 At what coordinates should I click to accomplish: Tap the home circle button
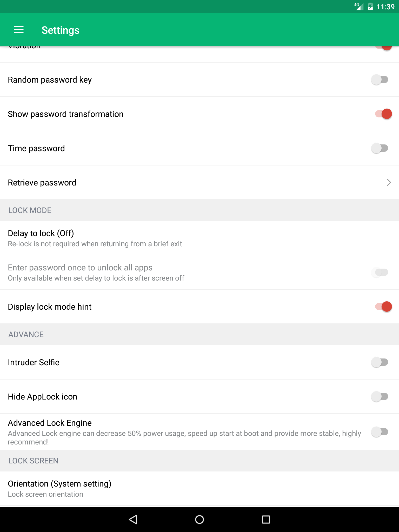pyautogui.click(x=199, y=520)
